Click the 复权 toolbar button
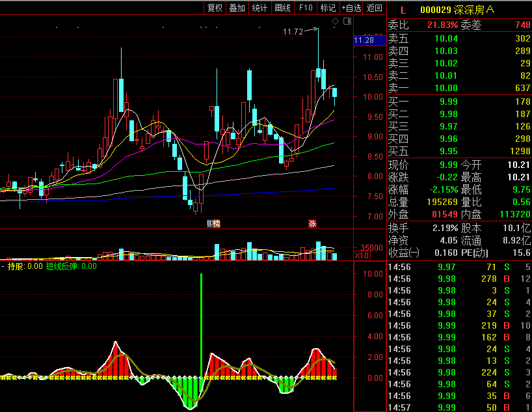The width and height of the screenshot is (532, 412). pos(215,8)
